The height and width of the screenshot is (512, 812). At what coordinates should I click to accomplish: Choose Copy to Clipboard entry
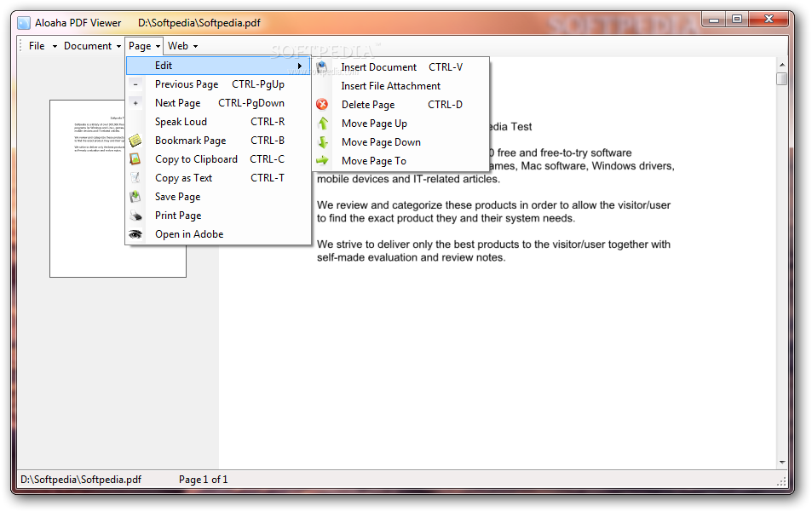(x=218, y=159)
